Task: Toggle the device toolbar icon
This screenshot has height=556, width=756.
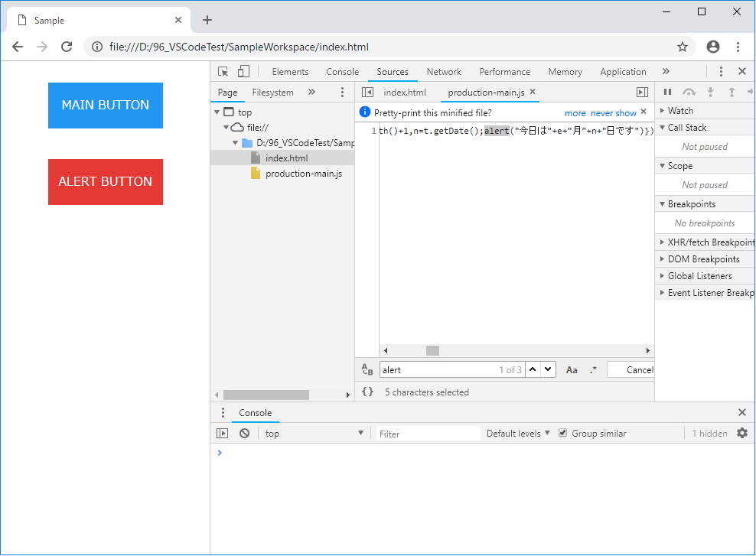Action: [243, 72]
